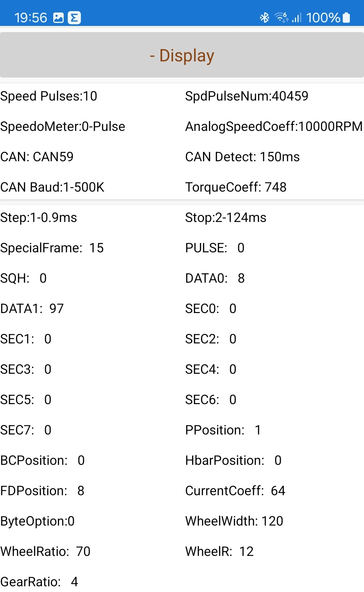Select the Step:1-0.9ms setting
This screenshot has height=592, width=364.
[x=39, y=218]
